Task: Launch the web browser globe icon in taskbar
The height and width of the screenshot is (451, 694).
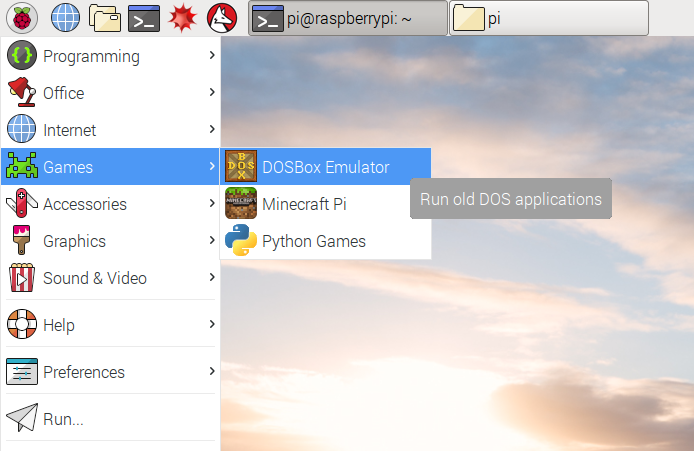Action: tap(66, 18)
